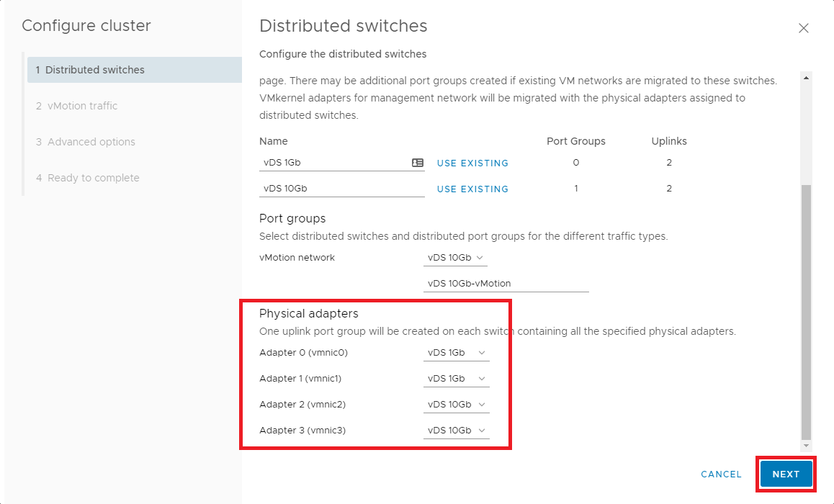Click USE EXISTING for vDS 10Gb

pyautogui.click(x=472, y=189)
